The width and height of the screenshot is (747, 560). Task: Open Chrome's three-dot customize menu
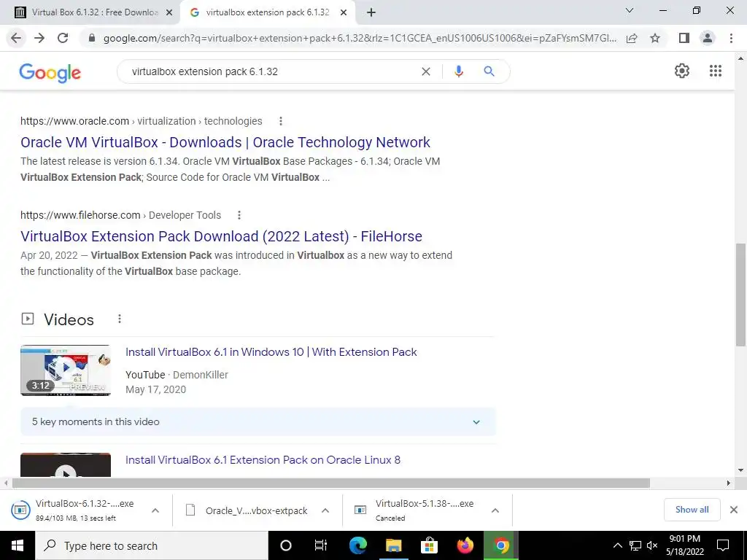coord(731,38)
